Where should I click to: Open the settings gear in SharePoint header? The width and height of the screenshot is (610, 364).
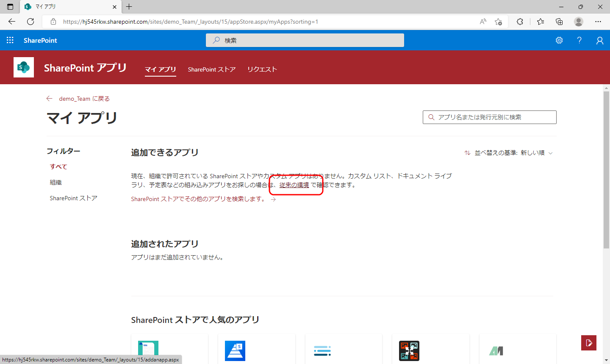click(x=559, y=40)
